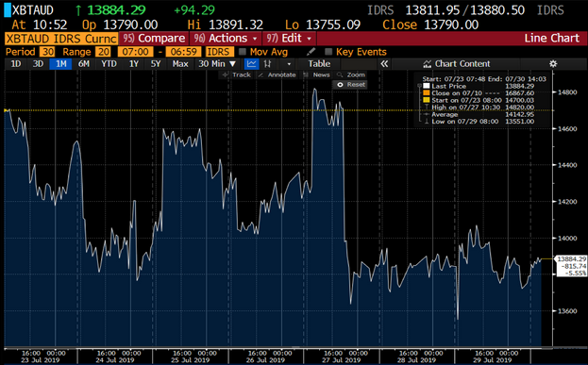The height and width of the screenshot is (365, 588).
Task: Click the 27 Jul 2019 date label
Action: [x=342, y=360]
